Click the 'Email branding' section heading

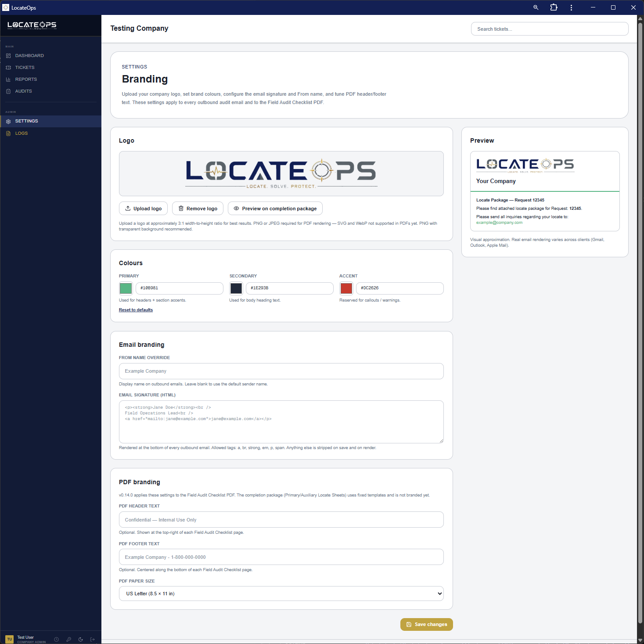[x=141, y=345]
